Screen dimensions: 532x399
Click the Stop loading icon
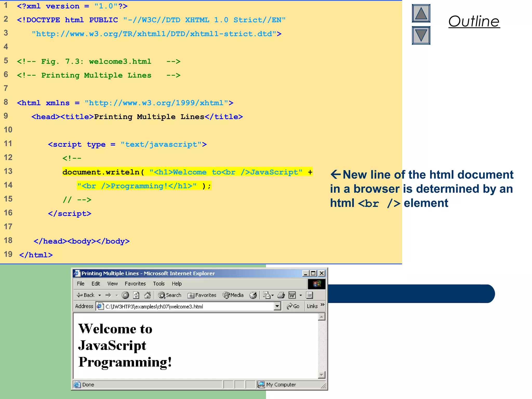click(x=125, y=295)
